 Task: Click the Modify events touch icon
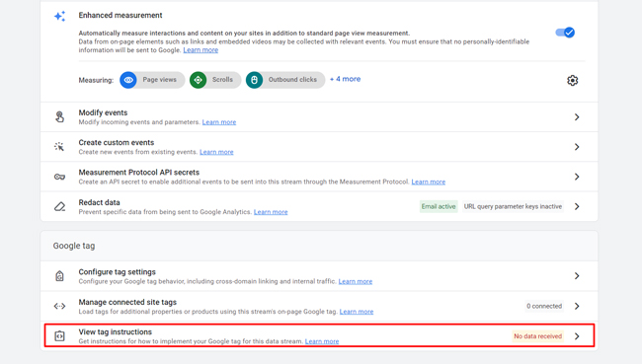tap(60, 117)
